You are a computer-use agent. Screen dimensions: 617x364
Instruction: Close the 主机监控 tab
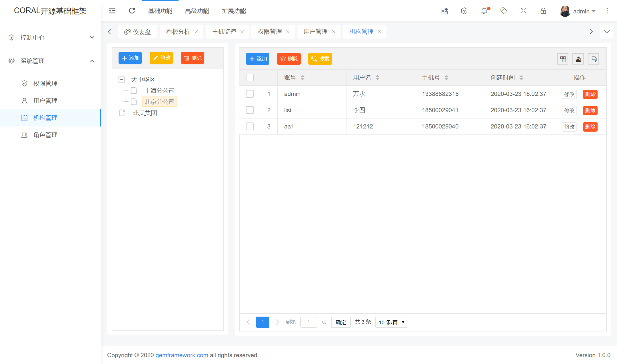coord(242,32)
